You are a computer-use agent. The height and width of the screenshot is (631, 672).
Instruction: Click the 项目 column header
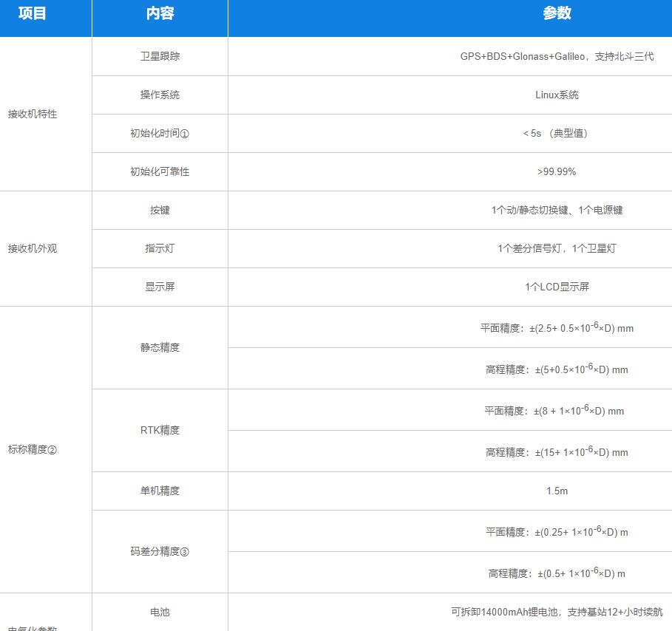[x=33, y=14]
